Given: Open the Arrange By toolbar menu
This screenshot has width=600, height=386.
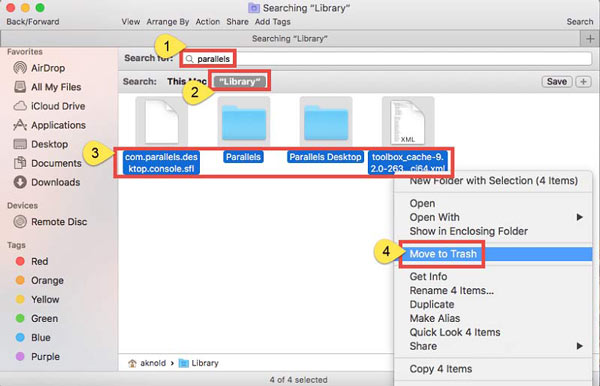Looking at the screenshot, I should [168, 22].
